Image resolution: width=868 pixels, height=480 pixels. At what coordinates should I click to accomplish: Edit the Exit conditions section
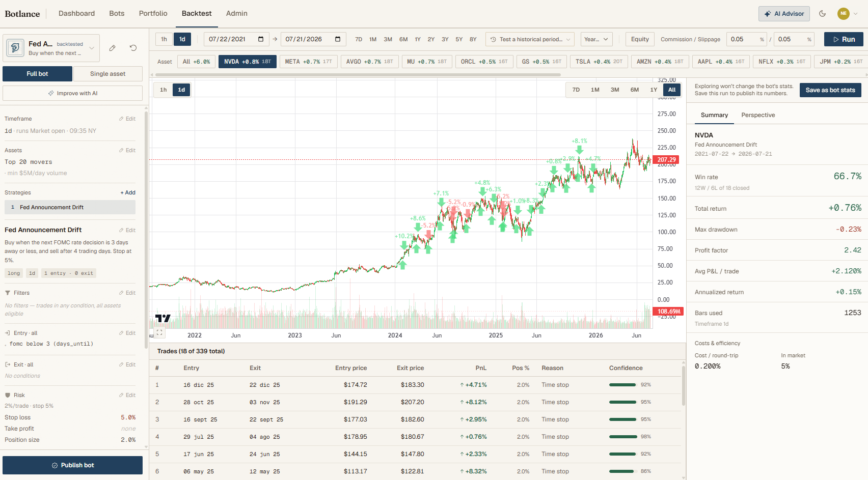(127, 364)
